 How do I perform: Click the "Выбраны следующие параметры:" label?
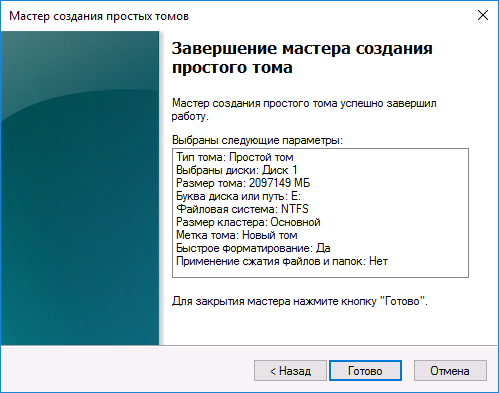click(x=257, y=140)
